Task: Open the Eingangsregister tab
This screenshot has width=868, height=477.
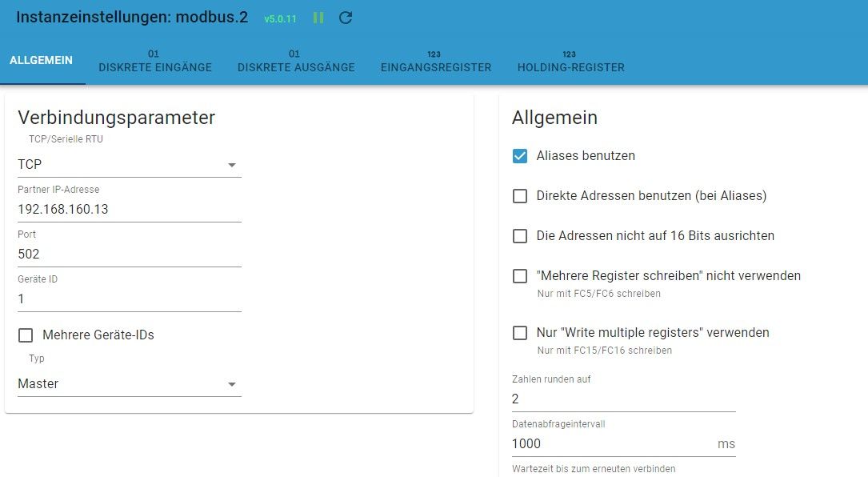Action: (436, 61)
